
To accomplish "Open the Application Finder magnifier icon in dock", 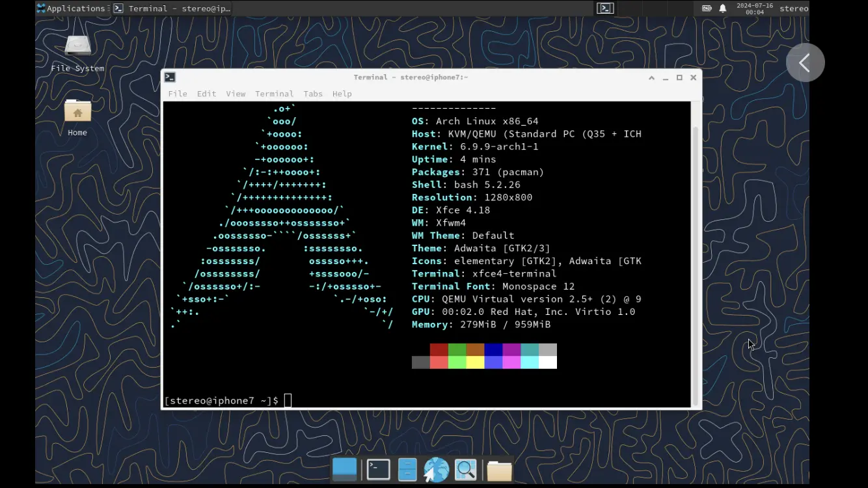I will click(466, 469).
